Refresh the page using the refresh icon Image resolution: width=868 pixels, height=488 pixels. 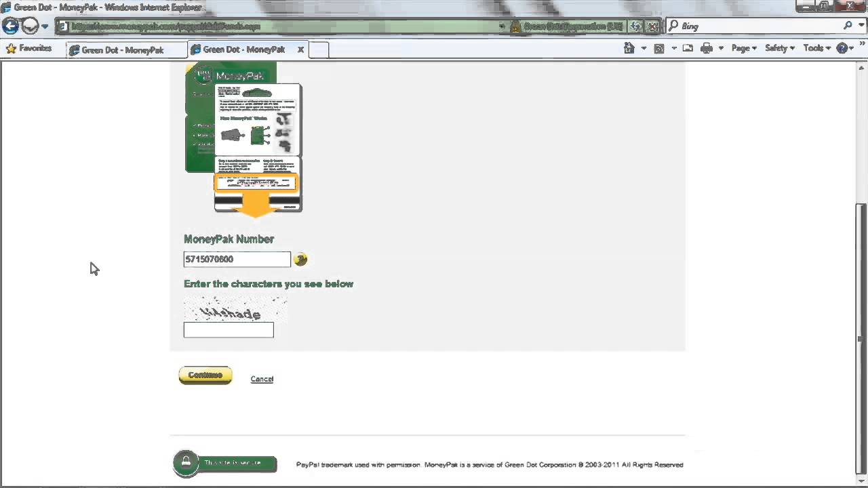635,26
